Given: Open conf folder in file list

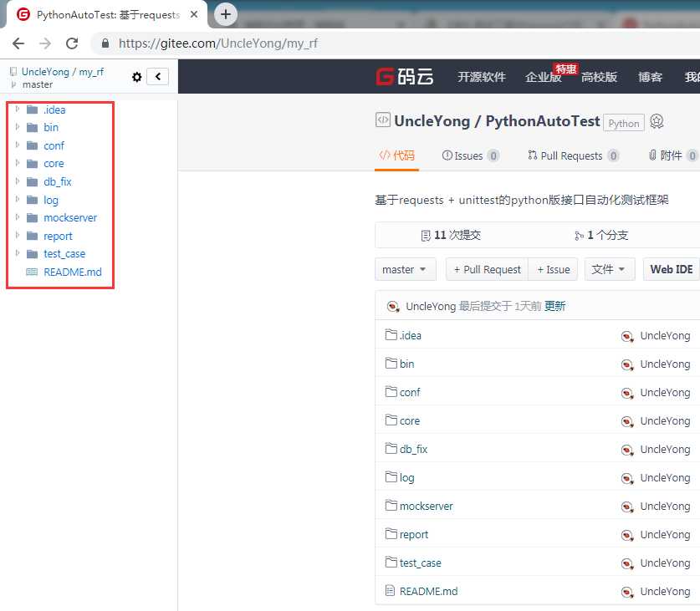Looking at the screenshot, I should point(410,392).
